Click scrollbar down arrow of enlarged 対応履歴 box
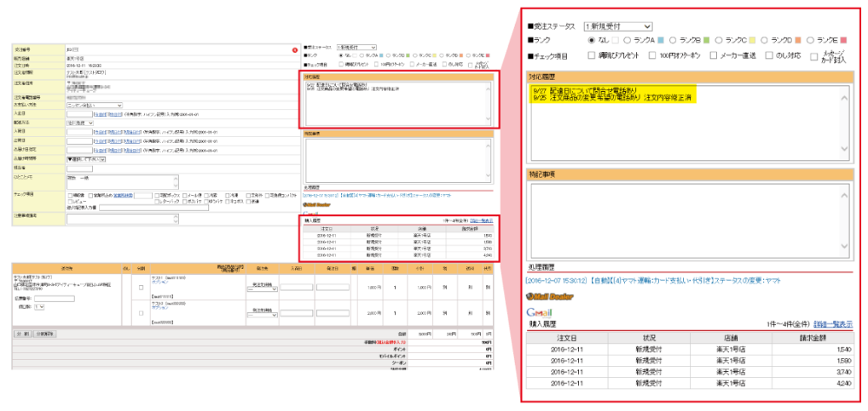868x411 pixels. pos(845,149)
